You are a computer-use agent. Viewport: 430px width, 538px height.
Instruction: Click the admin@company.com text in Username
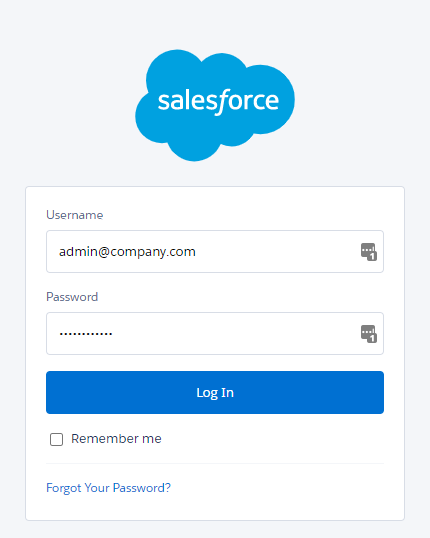127,252
